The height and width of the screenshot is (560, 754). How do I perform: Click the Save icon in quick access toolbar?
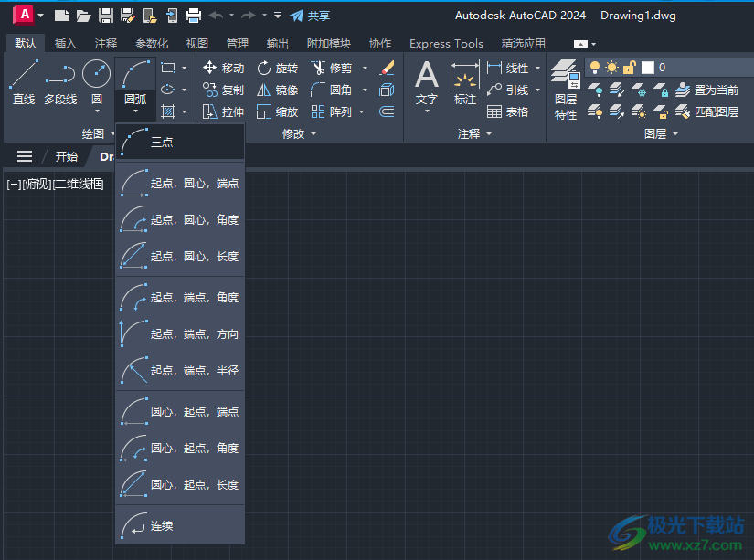[106, 16]
